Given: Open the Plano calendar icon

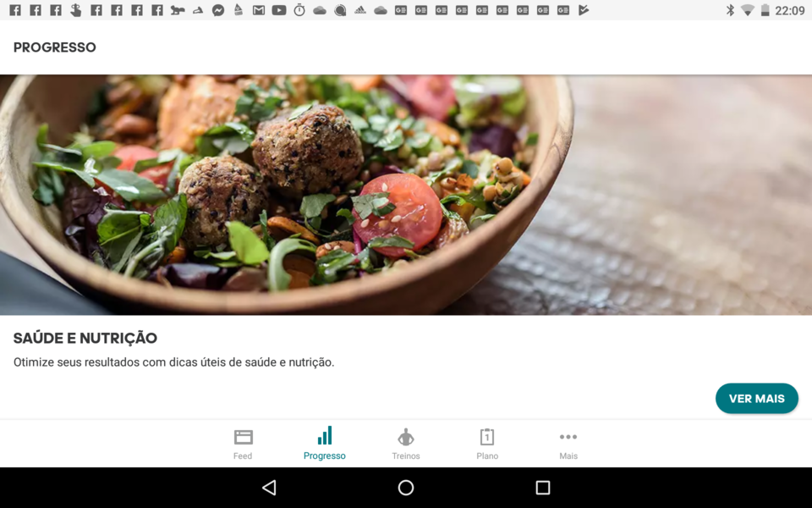Looking at the screenshot, I should [x=486, y=437].
